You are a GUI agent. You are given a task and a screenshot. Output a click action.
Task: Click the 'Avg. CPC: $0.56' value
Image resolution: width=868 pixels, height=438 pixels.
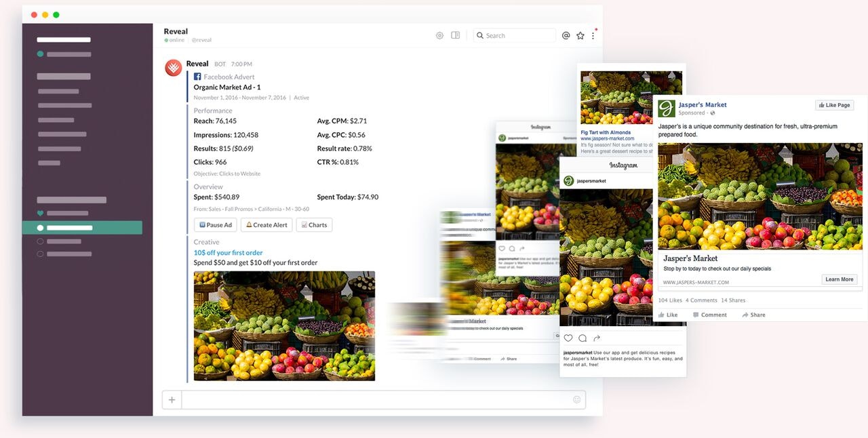click(x=341, y=135)
